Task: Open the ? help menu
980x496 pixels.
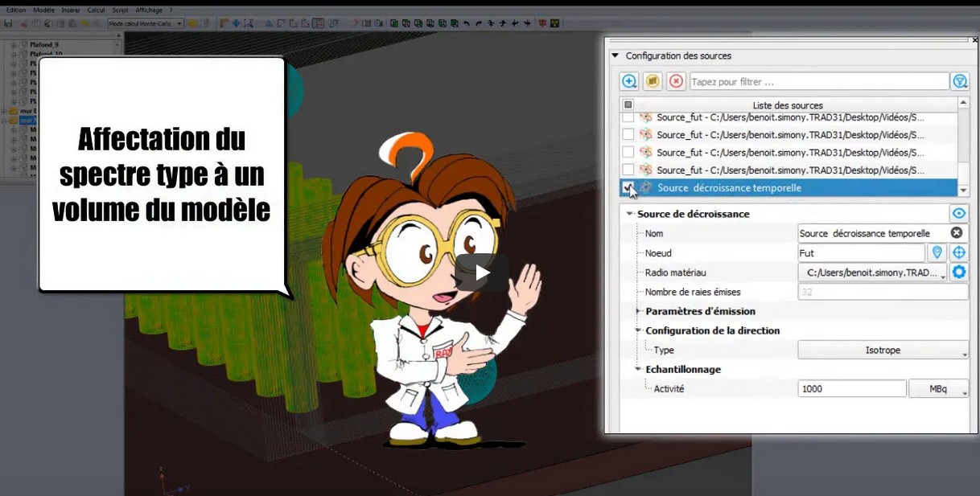Action: 169,10
